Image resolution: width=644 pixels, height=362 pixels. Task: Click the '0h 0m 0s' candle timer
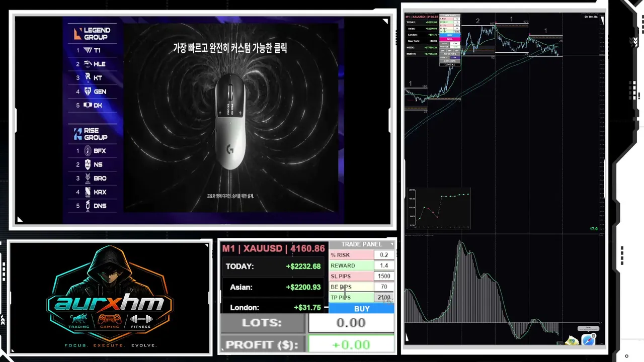591,17
